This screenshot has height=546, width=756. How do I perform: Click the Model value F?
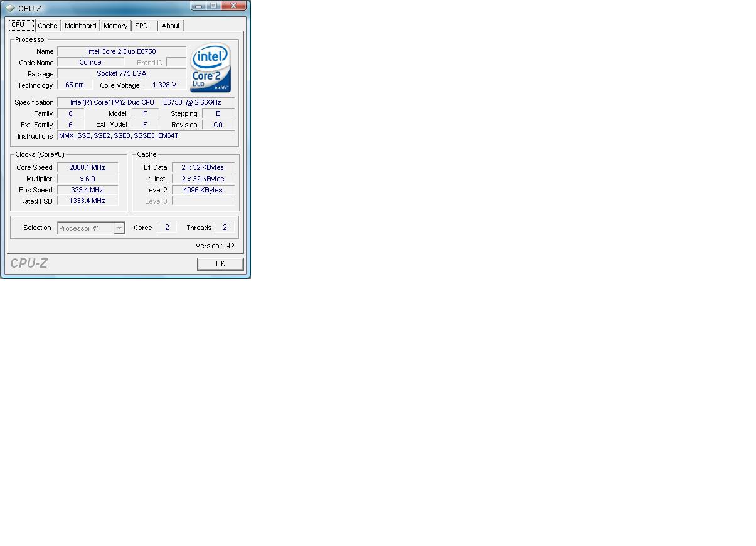point(145,113)
